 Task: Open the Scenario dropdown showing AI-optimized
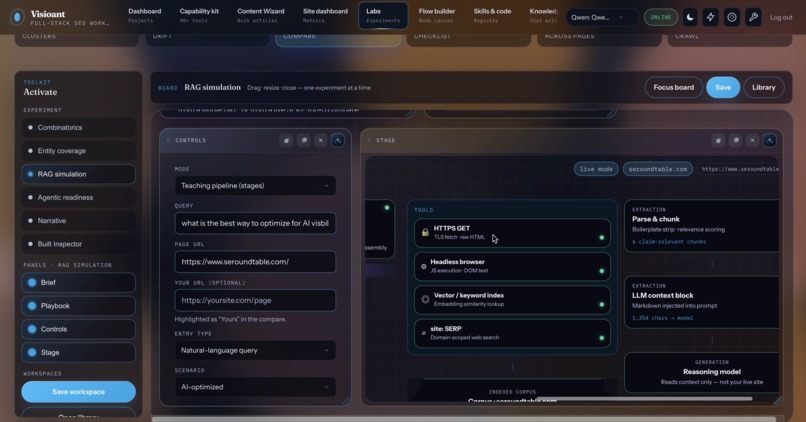click(255, 387)
